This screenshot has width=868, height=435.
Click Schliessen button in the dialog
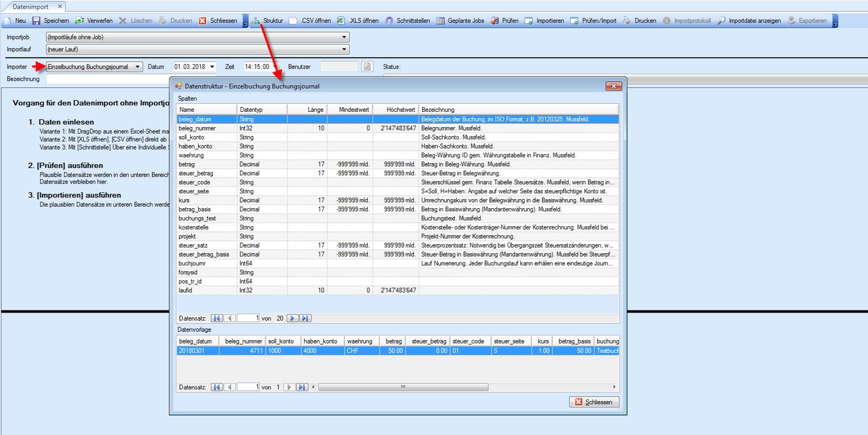[x=594, y=402]
